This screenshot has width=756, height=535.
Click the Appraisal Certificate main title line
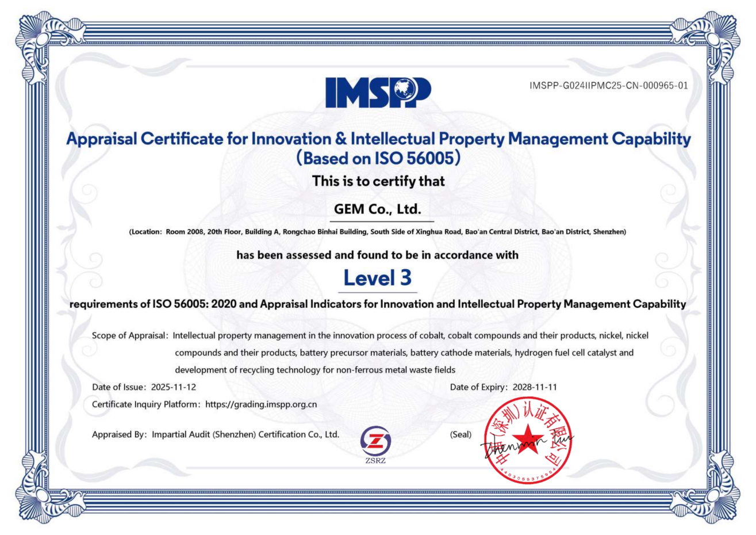pos(378,139)
